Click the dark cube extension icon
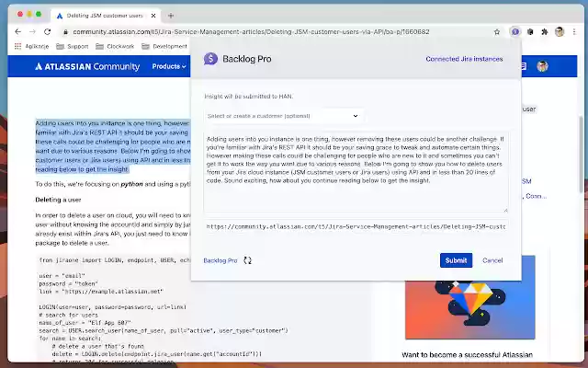The image size is (588, 368). pos(530,32)
